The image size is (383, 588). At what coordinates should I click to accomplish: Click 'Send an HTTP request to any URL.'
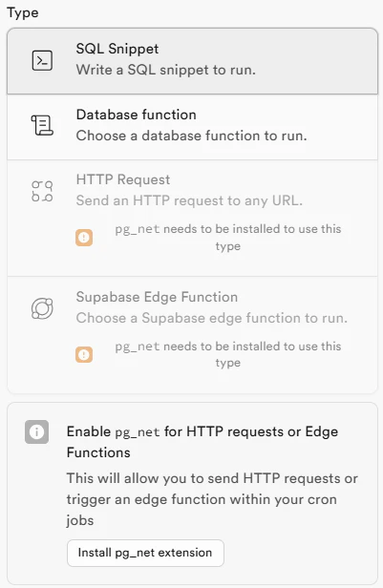[x=189, y=200]
